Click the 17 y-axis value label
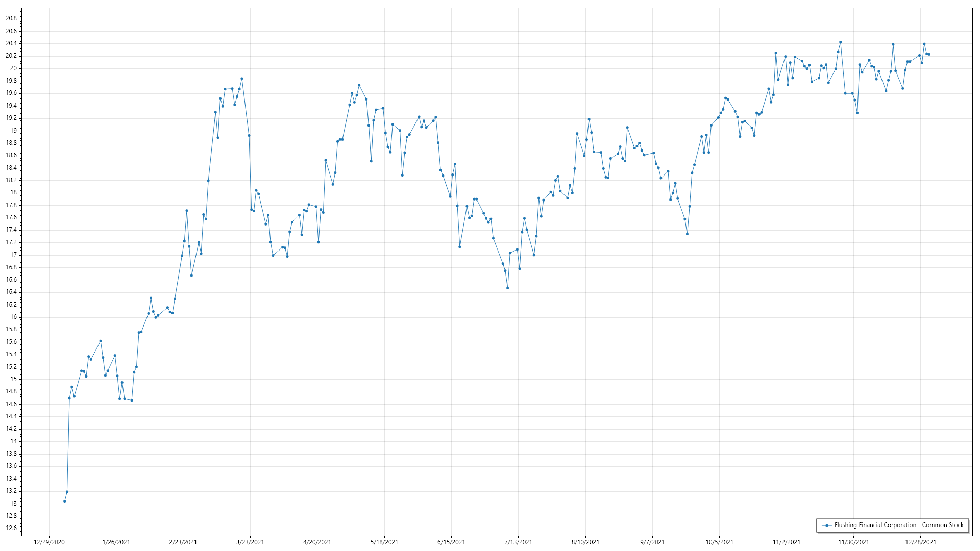The width and height of the screenshot is (980, 551). pyautogui.click(x=13, y=255)
